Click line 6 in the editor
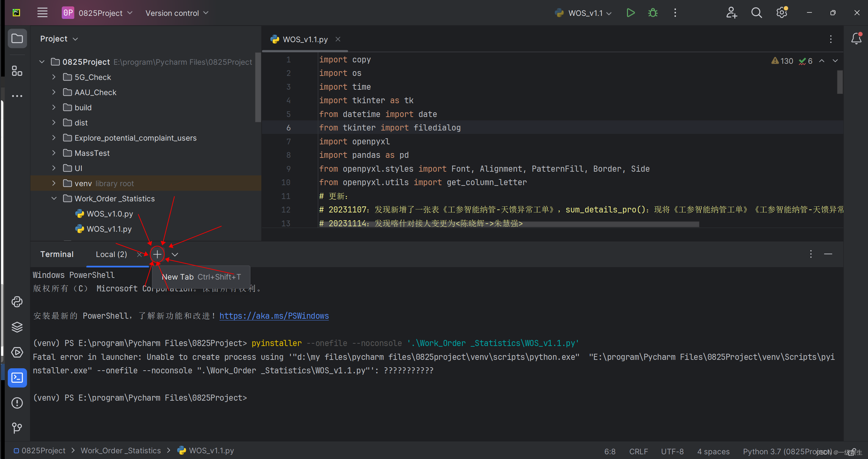 (x=552, y=127)
